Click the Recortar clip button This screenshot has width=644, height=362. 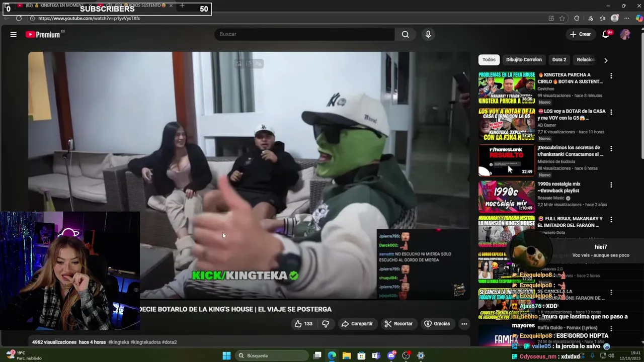[x=398, y=324]
